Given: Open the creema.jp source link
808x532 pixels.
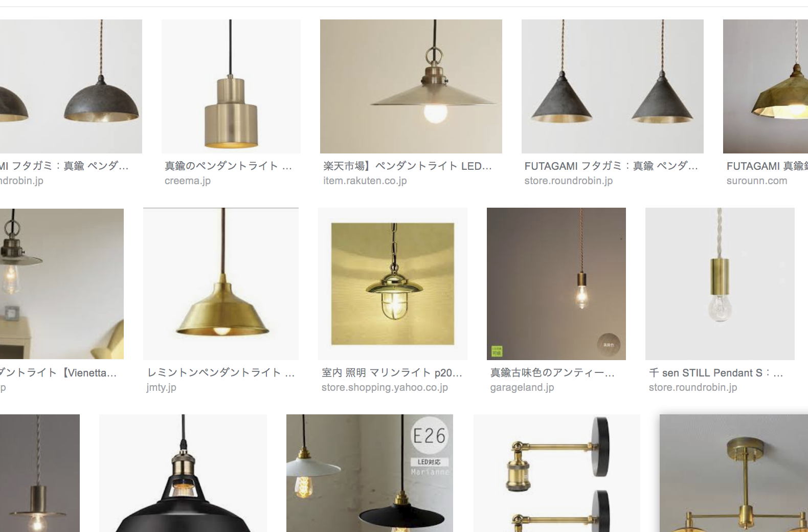Looking at the screenshot, I should click(187, 181).
